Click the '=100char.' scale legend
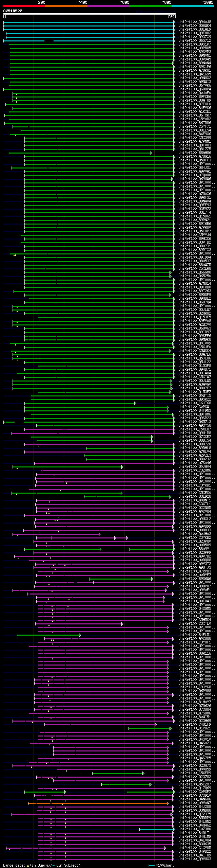The height and width of the screenshot is (868, 217). pos(161,865)
